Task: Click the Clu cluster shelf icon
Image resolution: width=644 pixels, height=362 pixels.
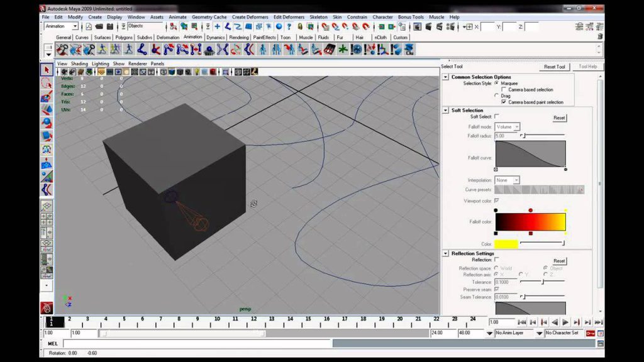Action: 409,50
